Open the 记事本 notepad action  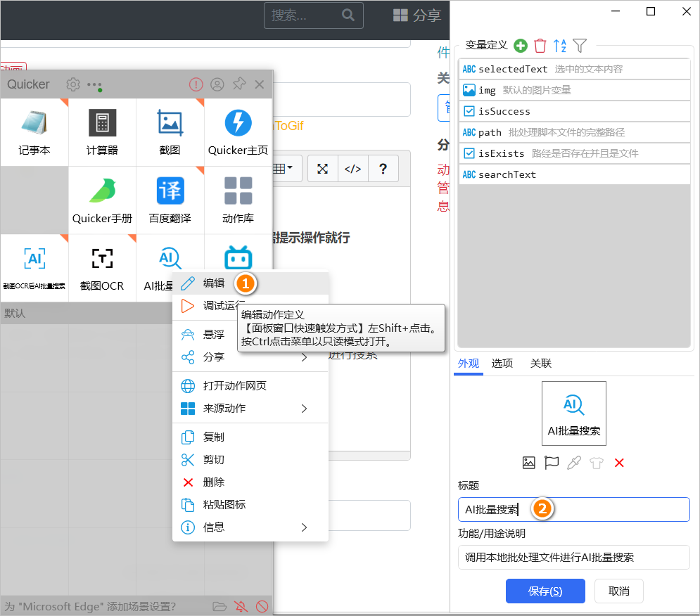[34, 132]
